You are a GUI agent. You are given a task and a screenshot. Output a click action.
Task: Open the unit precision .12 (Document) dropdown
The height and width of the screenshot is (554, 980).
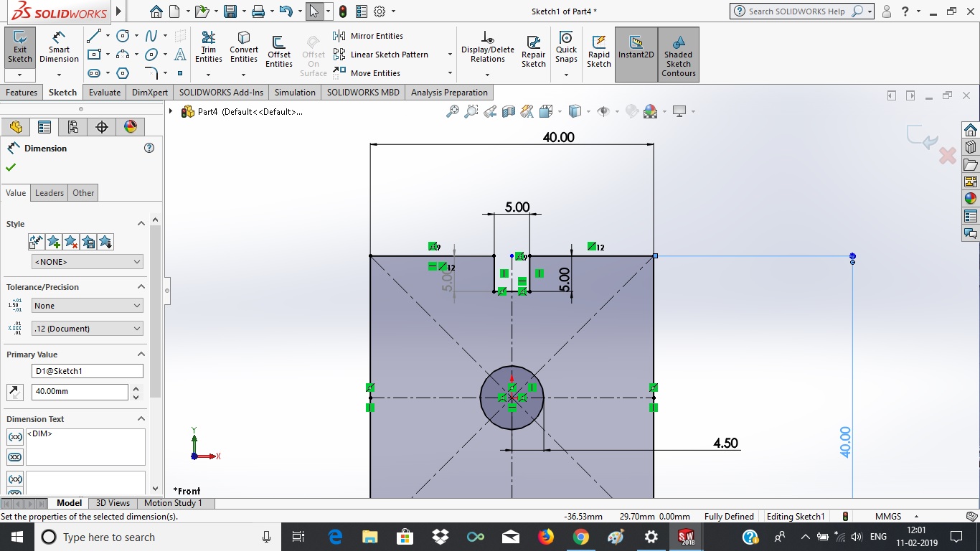87,329
